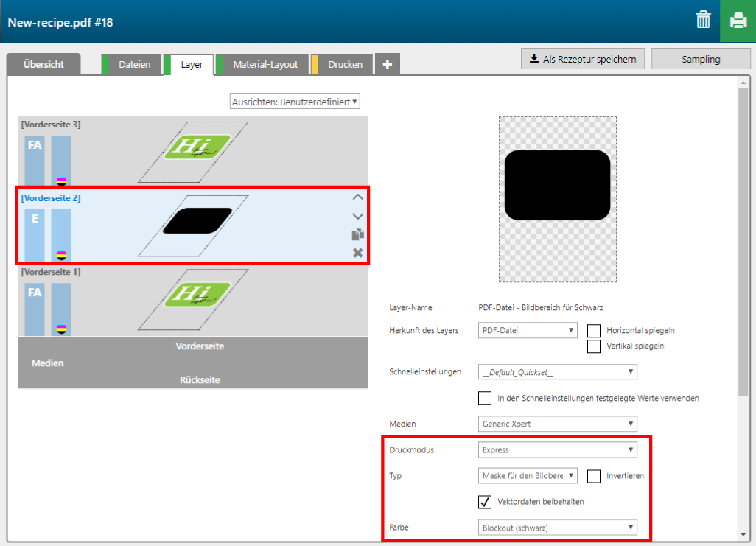Open the Druckmodus Express dropdown

coord(557,450)
